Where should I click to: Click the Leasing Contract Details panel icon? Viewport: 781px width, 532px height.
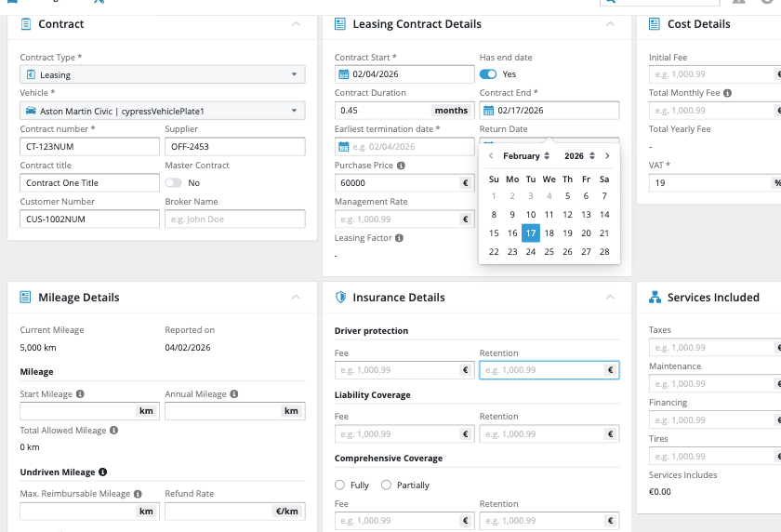coord(340,24)
